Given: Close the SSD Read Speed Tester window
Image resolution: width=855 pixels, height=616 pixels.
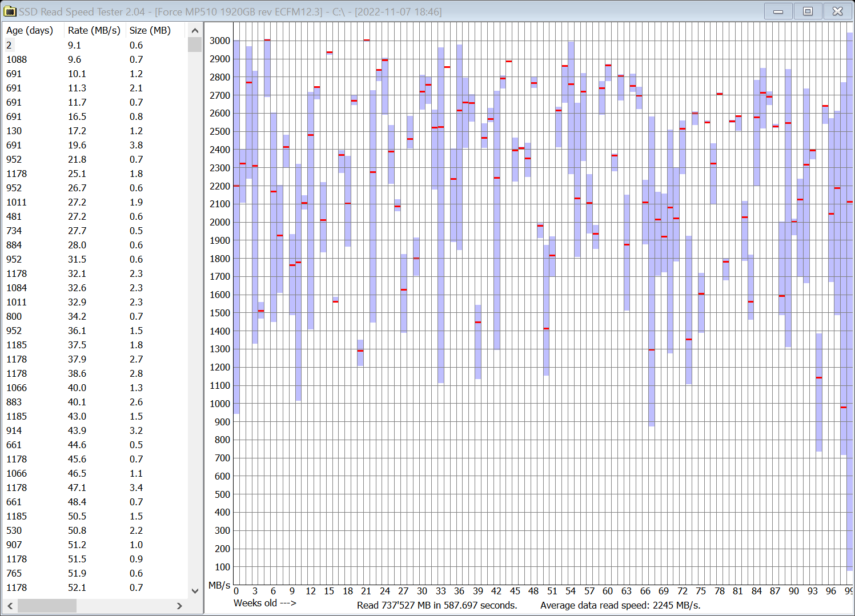Looking at the screenshot, I should tap(837, 11).
